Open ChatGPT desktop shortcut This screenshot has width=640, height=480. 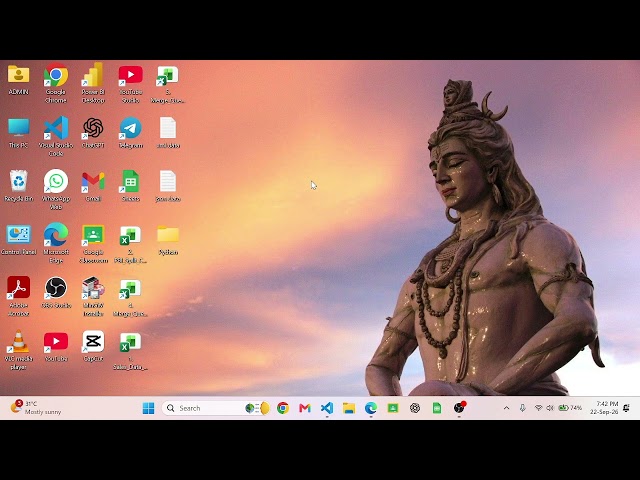point(93,133)
